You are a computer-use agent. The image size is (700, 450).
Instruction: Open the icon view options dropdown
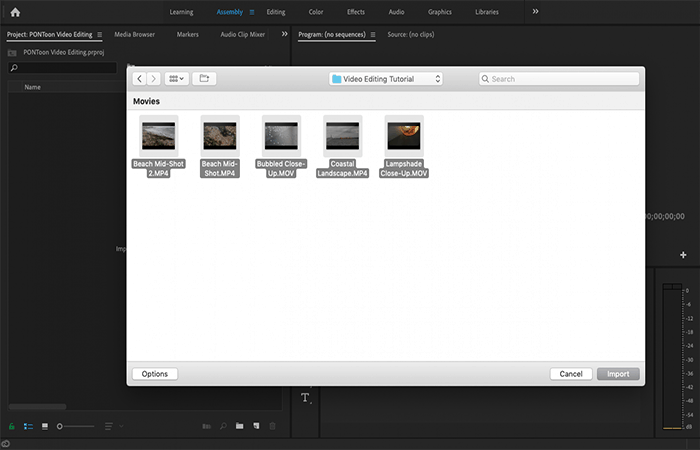(x=176, y=79)
